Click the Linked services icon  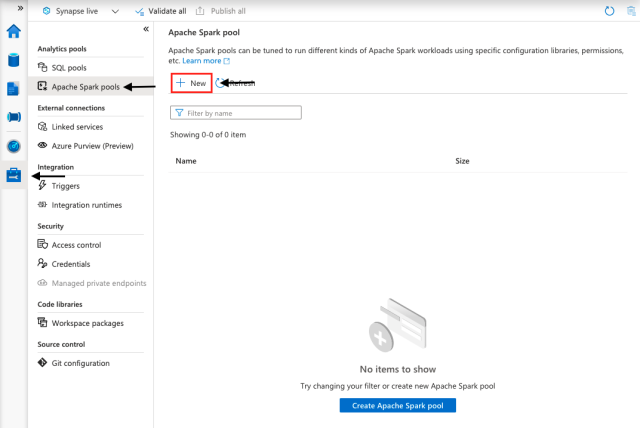(x=42, y=126)
